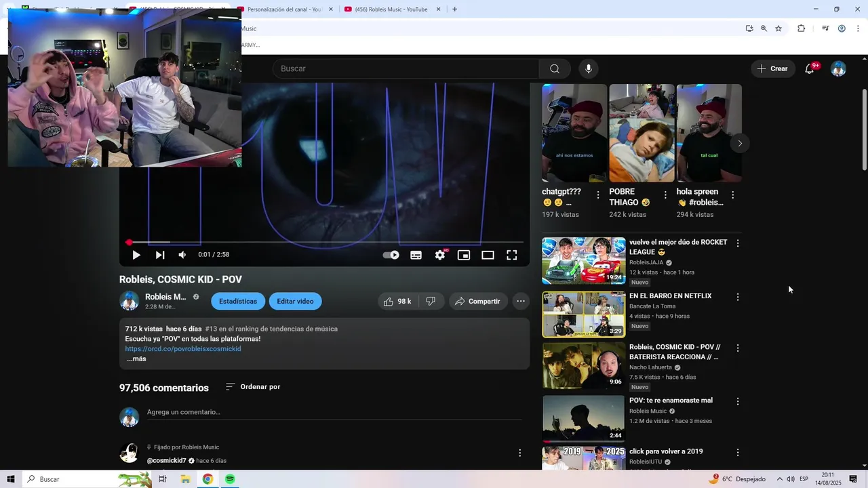Click the Estadísticas button
868x488 pixels.
238,301
